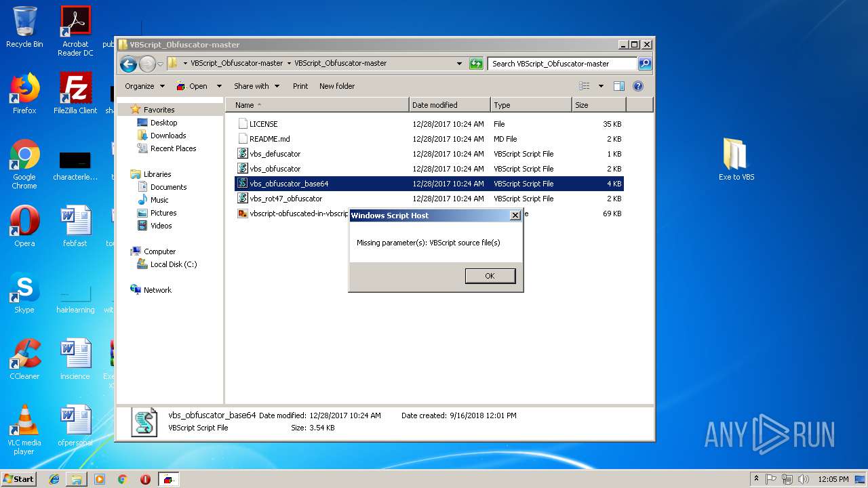This screenshot has width=868, height=488.
Task: Select Opera desktop icon
Action: (24, 226)
